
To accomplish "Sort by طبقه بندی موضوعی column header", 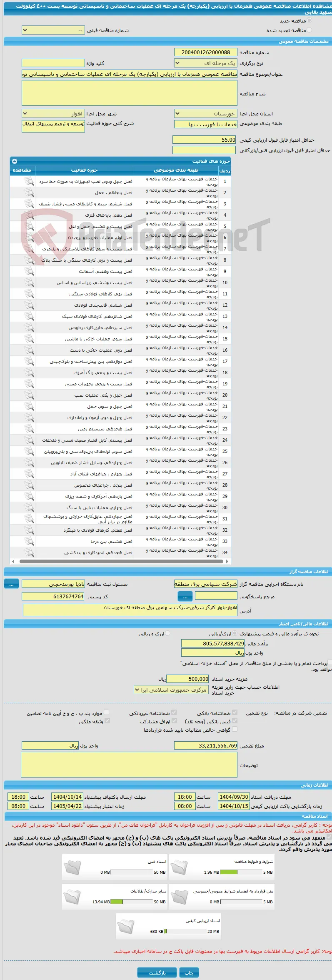I will (176, 170).
